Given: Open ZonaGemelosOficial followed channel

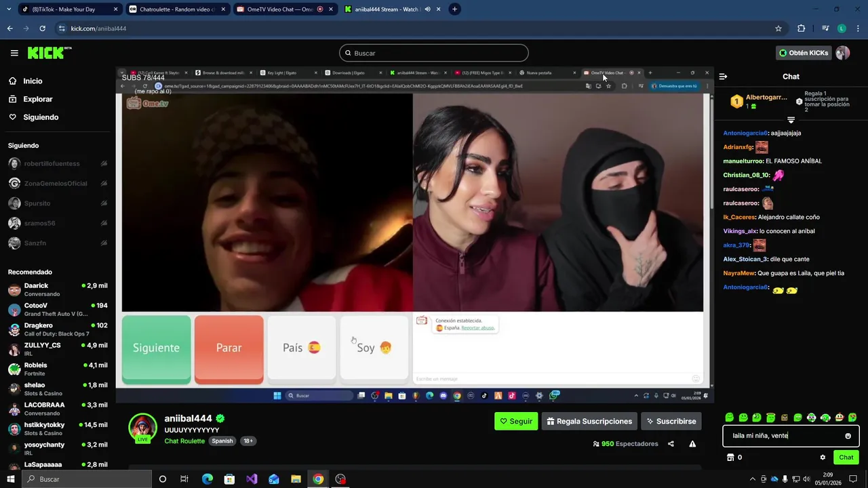Looking at the screenshot, I should point(58,183).
